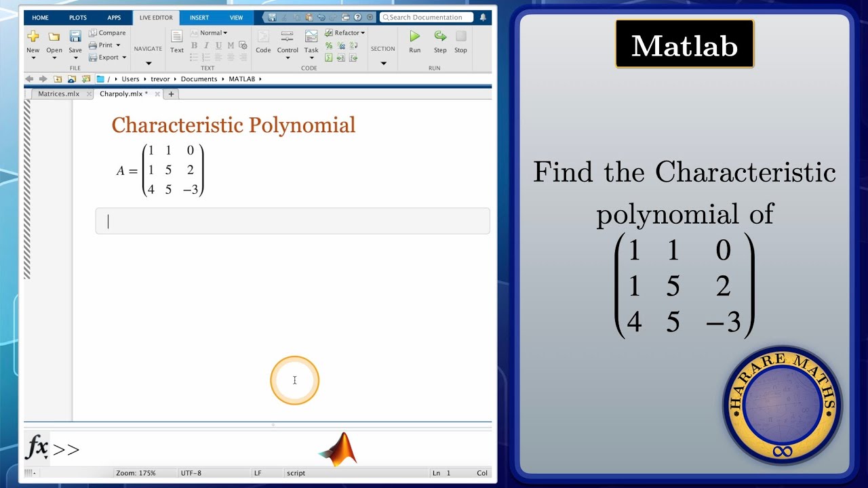
Task: Toggle bold formatting
Action: pyautogui.click(x=194, y=45)
